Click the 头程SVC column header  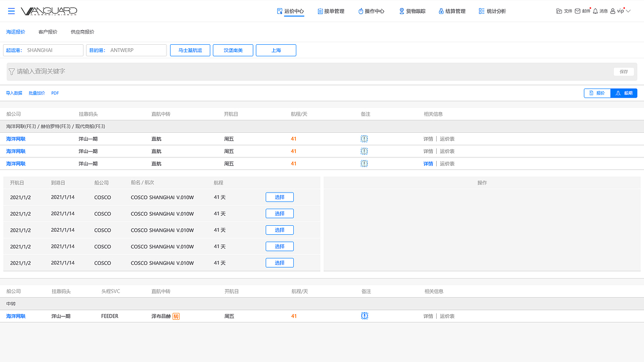click(x=111, y=291)
